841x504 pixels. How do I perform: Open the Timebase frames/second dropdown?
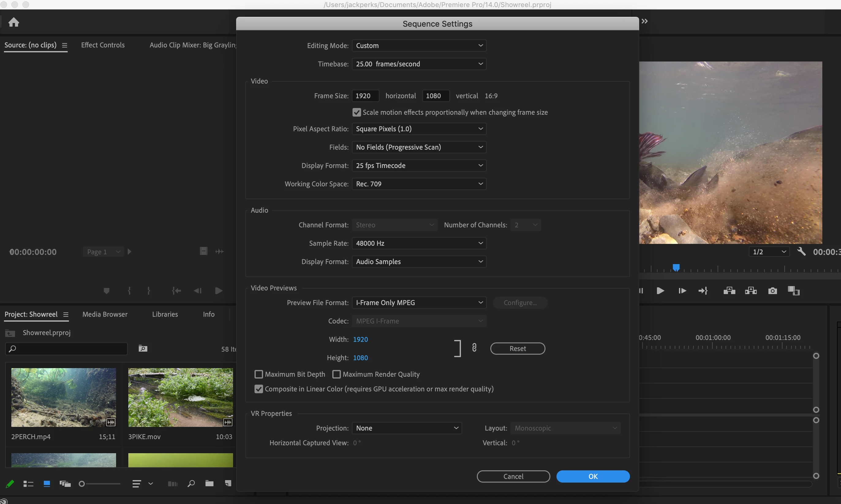[419, 64]
